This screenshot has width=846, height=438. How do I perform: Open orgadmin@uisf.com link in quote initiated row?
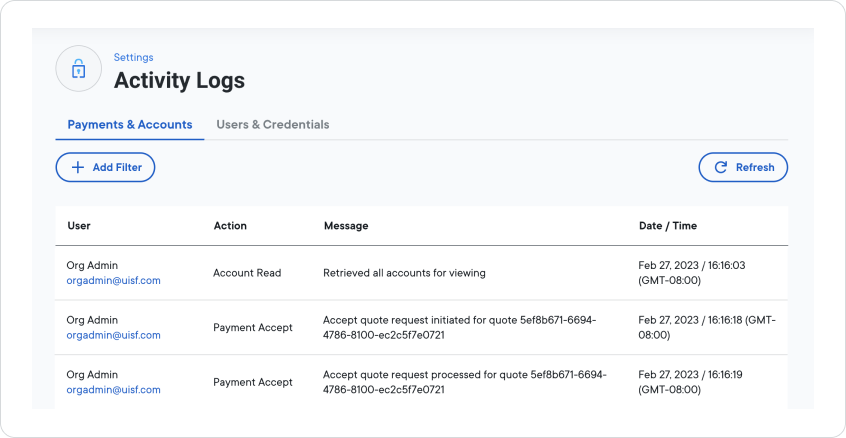tap(113, 336)
